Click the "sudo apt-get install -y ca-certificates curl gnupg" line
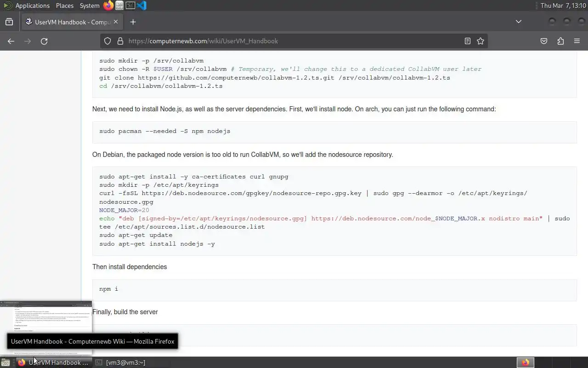Image resolution: width=588 pixels, height=368 pixels. pos(194,177)
